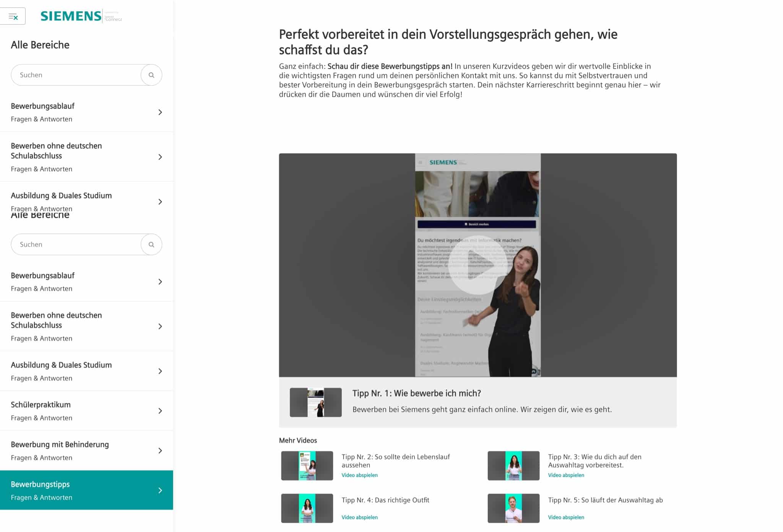The image size is (783, 532).
Task: Expand lower Bewerben ohne deutschen Schulabschluss chevron
Action: coord(160,326)
